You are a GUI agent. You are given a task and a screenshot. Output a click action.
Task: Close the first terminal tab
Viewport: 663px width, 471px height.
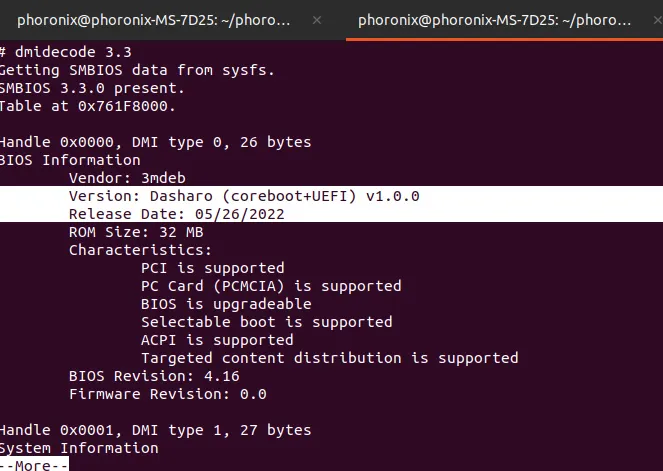click(x=317, y=20)
